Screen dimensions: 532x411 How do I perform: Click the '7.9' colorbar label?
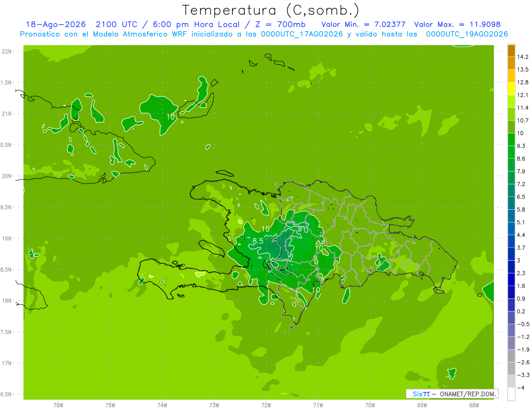point(521,171)
